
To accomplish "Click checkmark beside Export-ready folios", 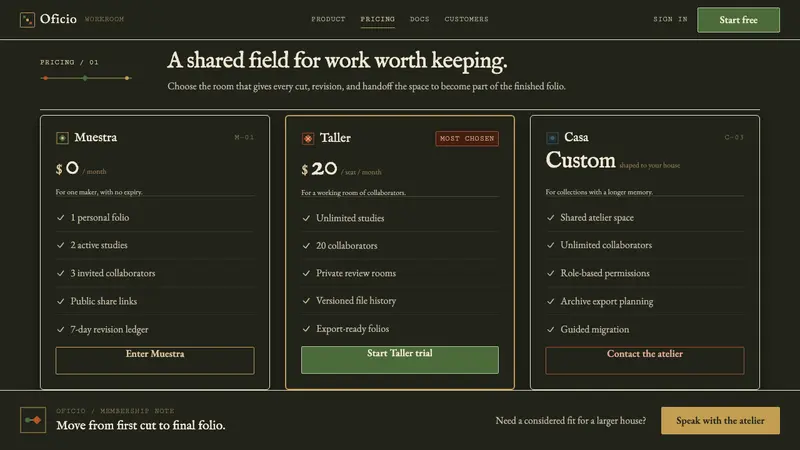I will pyautogui.click(x=306, y=329).
